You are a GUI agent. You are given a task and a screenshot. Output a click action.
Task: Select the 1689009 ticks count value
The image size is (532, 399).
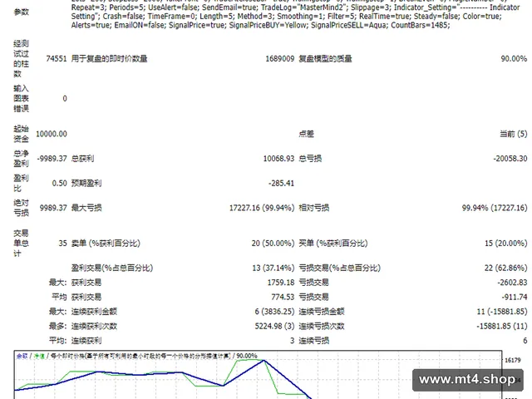279,59
